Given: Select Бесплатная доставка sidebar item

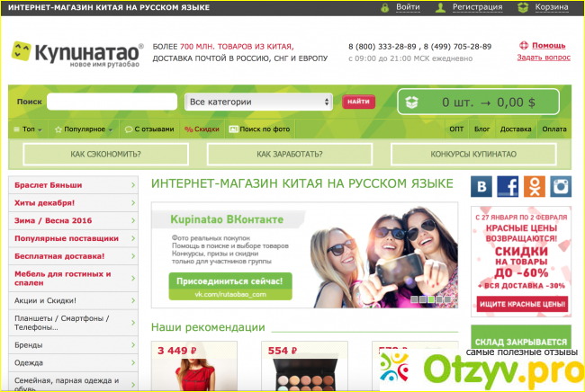Looking at the screenshot, I should [72, 256].
